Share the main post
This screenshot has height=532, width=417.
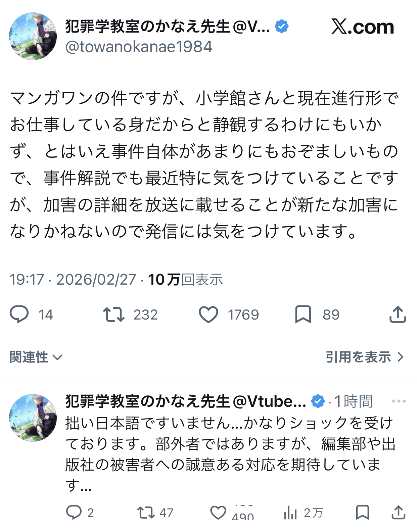(398, 315)
